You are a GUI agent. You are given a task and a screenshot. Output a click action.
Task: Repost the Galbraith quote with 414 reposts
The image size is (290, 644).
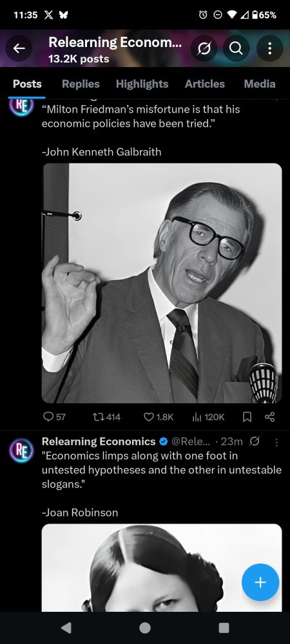107,417
